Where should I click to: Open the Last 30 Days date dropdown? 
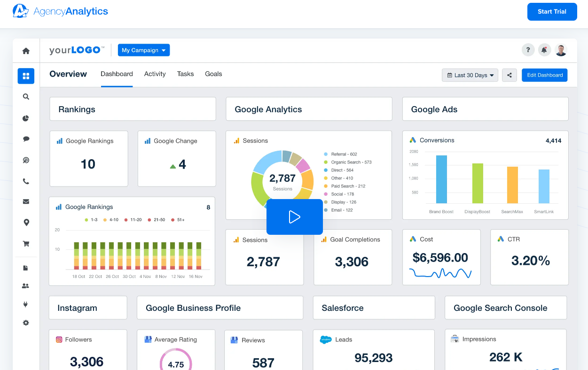(x=470, y=75)
